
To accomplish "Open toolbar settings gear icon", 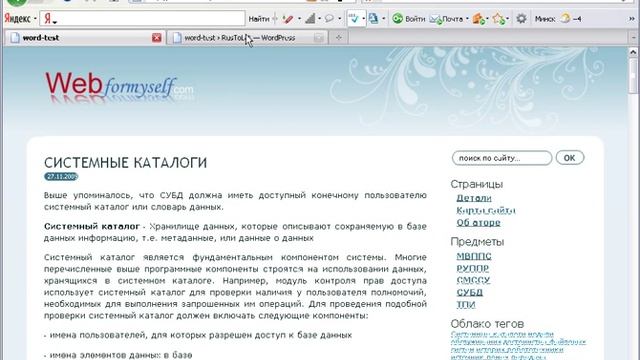I will point(521,18).
